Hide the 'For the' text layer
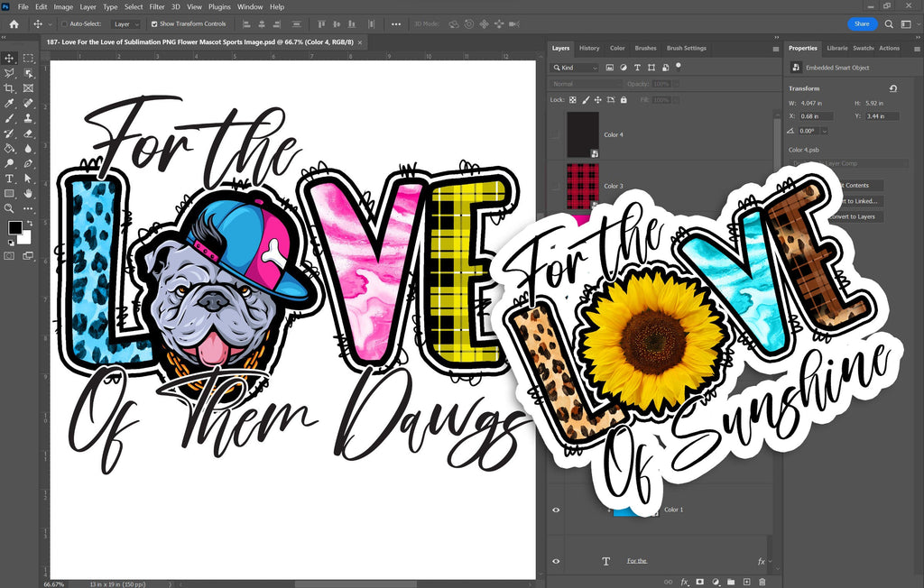Viewport: 924px width, 588px height. [556, 562]
